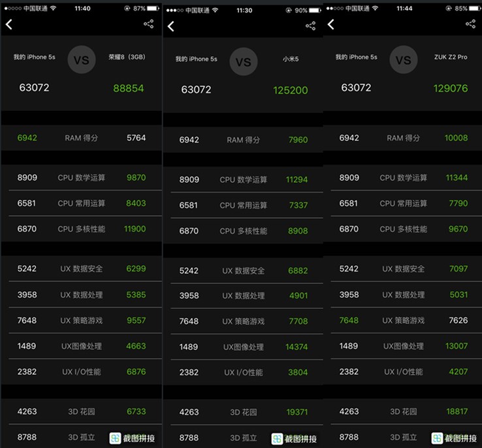Select ZUK Z2 Pro total score 129076
The image size is (482, 448).
[450, 88]
